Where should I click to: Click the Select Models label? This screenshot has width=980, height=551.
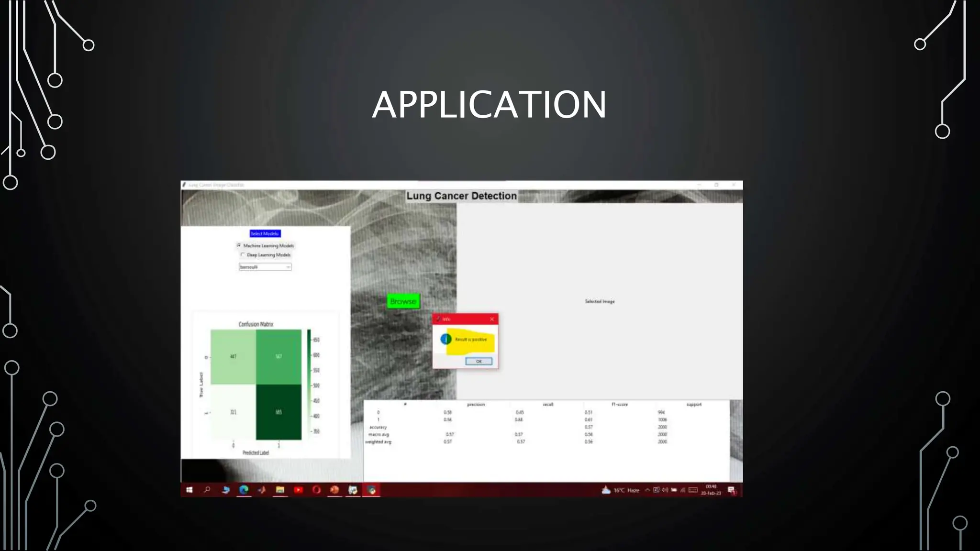pos(265,233)
